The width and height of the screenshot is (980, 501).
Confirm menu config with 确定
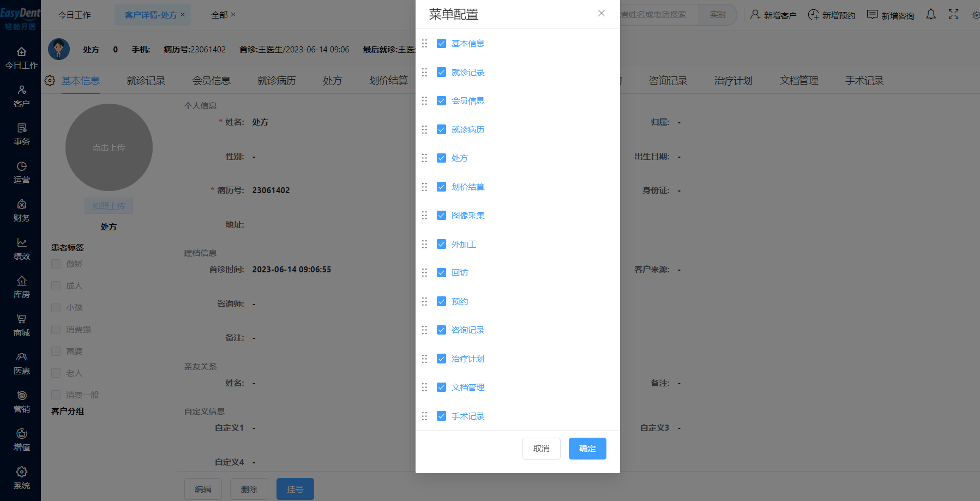point(587,449)
